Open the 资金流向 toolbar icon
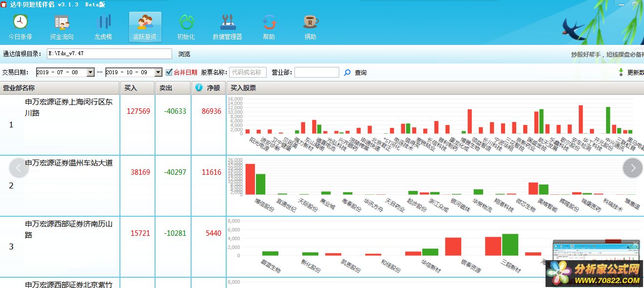 point(61,27)
